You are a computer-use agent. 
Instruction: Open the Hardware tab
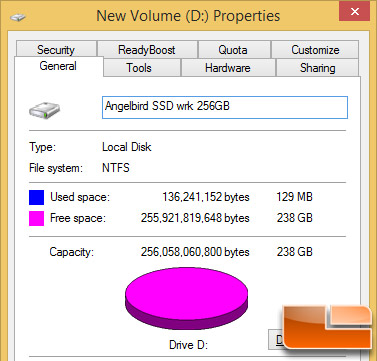point(228,68)
